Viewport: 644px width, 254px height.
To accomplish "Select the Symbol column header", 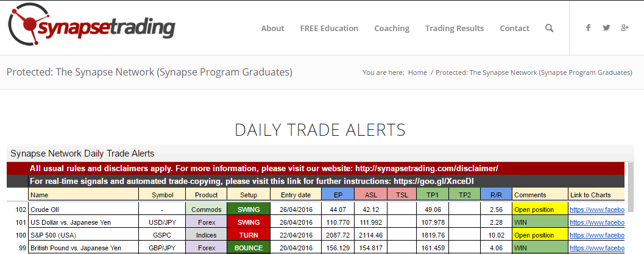I will [x=162, y=195].
